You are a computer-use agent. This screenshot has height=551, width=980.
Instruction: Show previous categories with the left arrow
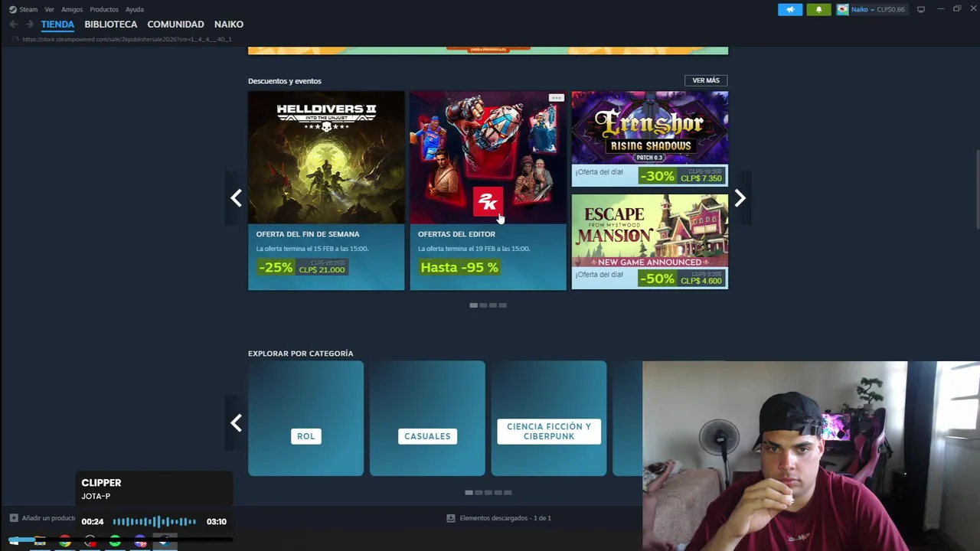pyautogui.click(x=236, y=423)
